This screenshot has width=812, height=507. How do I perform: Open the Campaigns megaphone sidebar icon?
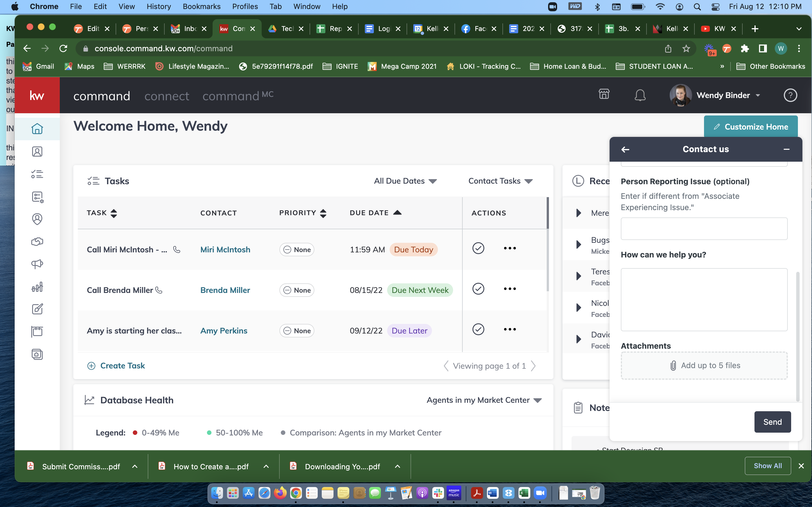(x=37, y=264)
